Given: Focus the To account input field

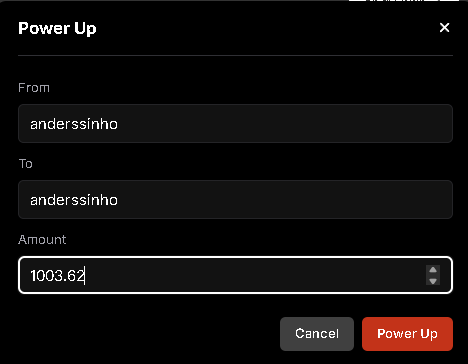Looking at the screenshot, I should click(235, 199).
